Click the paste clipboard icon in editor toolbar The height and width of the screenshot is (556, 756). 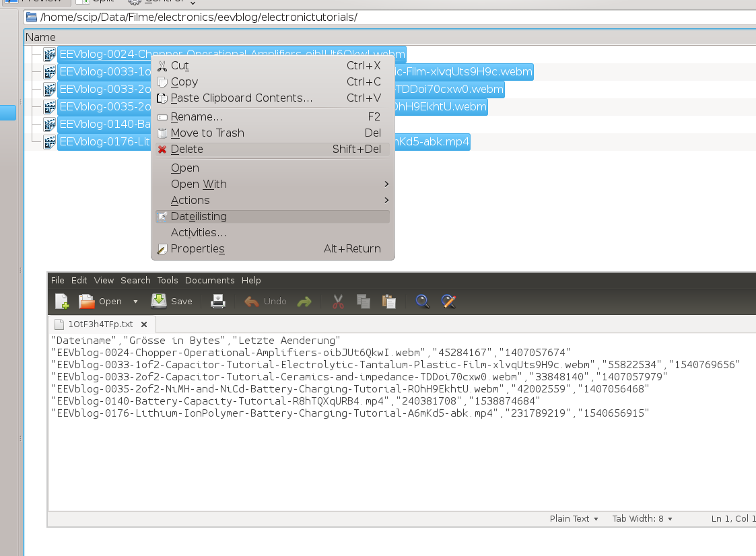pyautogui.click(x=389, y=302)
